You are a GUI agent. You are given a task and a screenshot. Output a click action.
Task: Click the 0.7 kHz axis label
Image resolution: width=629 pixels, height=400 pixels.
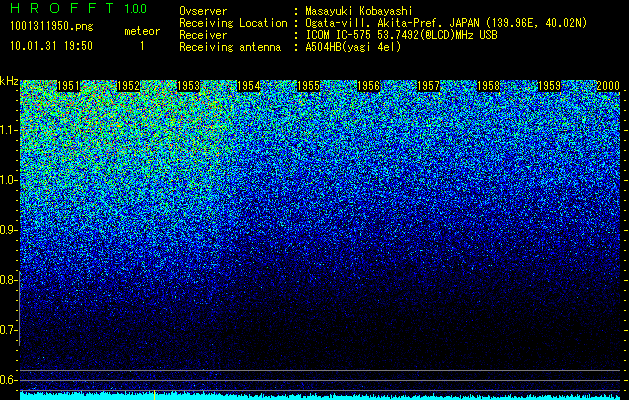coord(7,330)
